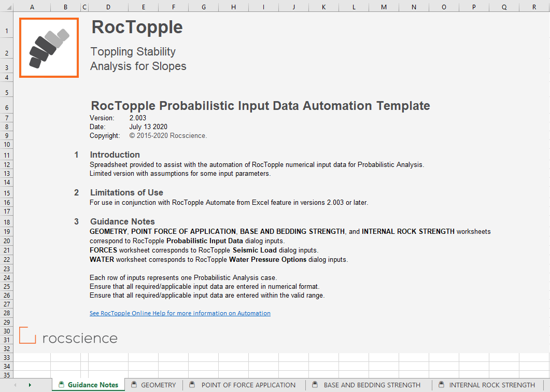Select the row 33 header
Screen dimensions: 550x392
(7, 358)
